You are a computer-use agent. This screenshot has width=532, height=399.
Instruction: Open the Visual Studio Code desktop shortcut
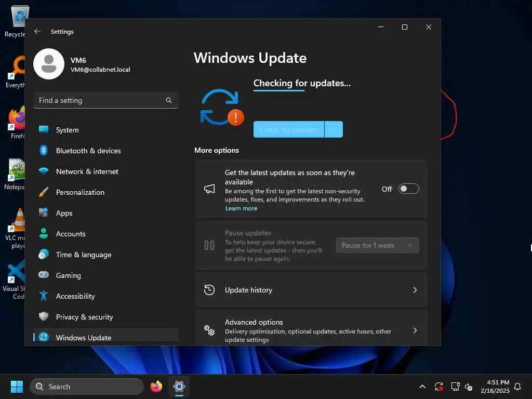14,280
